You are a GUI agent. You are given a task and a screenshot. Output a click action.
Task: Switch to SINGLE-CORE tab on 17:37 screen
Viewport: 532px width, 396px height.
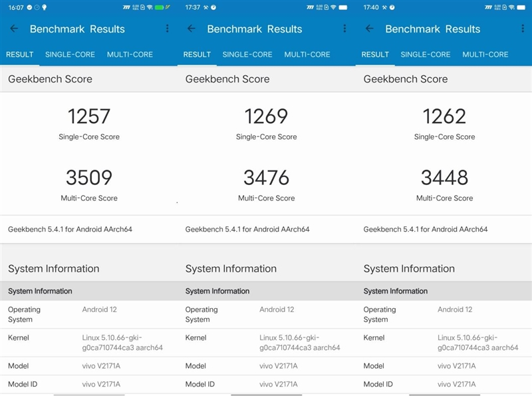coord(247,55)
